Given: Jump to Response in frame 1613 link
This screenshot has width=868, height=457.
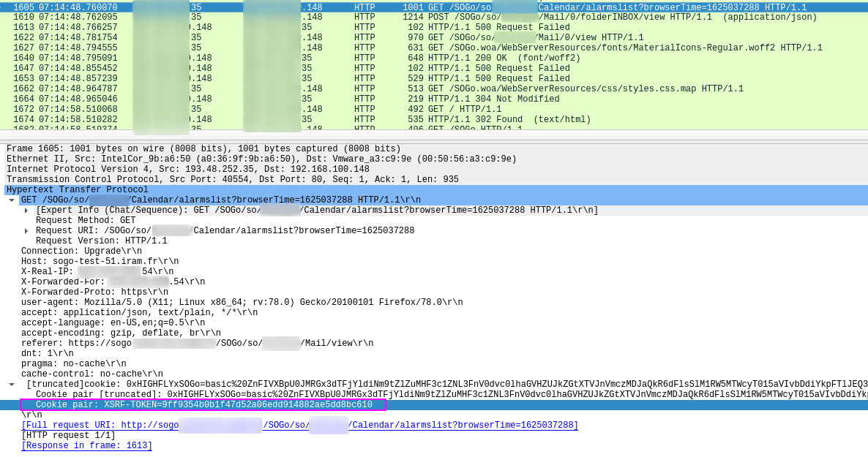Looking at the screenshot, I should point(86,446).
